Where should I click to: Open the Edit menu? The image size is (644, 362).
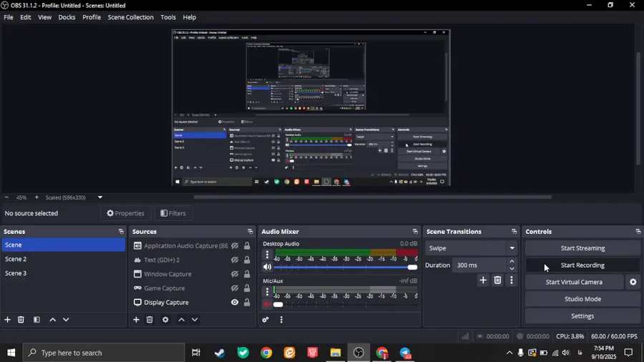26,17
